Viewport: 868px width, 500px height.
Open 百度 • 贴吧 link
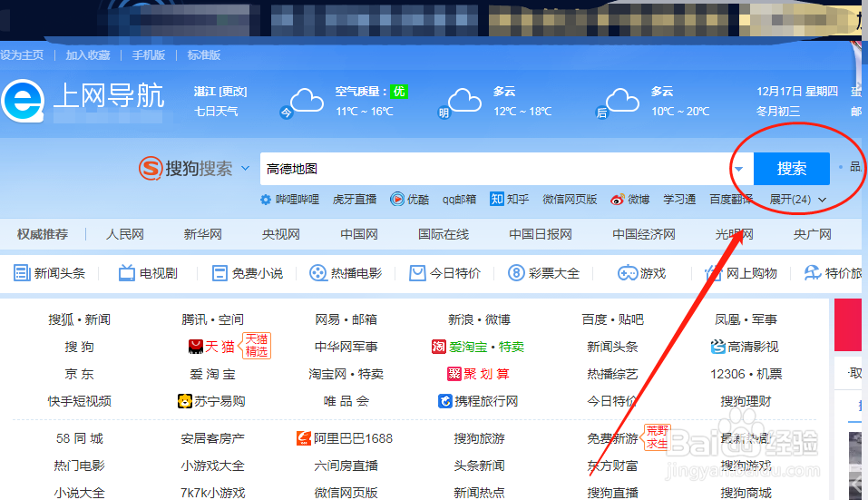[613, 319]
